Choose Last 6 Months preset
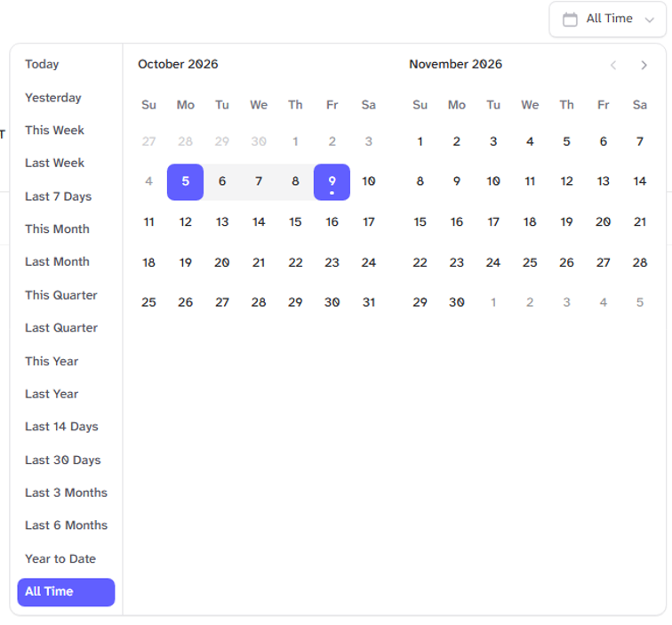Image resolution: width=672 pixels, height=625 pixels. coord(67,525)
